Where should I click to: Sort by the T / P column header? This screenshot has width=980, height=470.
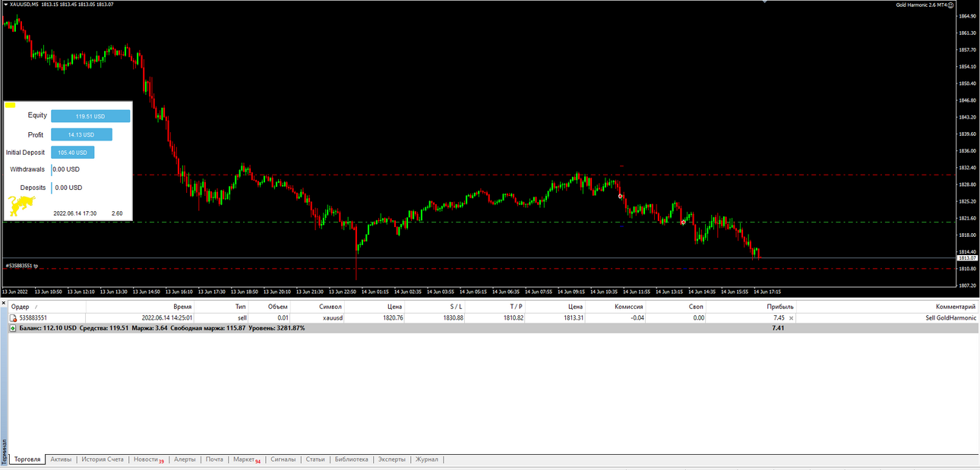coord(495,307)
